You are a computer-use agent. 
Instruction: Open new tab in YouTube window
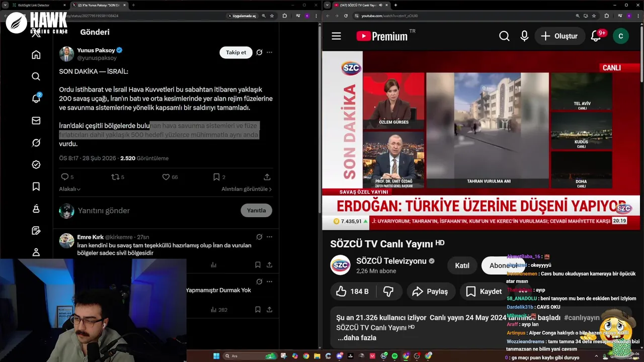(x=395, y=5)
